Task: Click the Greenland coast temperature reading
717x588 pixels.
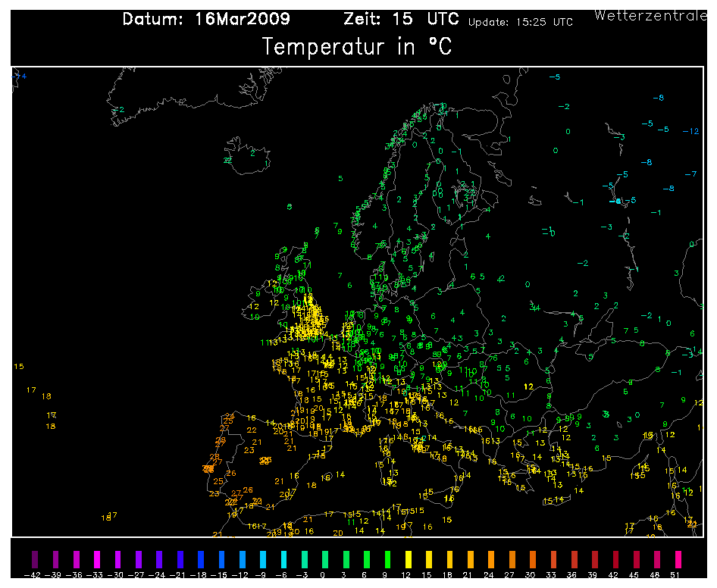Action: tap(120, 110)
